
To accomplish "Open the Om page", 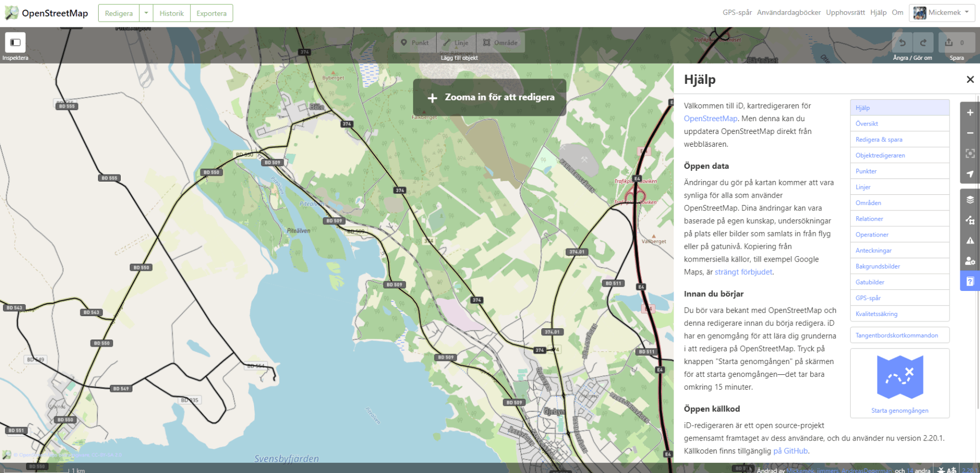I will [x=897, y=12].
